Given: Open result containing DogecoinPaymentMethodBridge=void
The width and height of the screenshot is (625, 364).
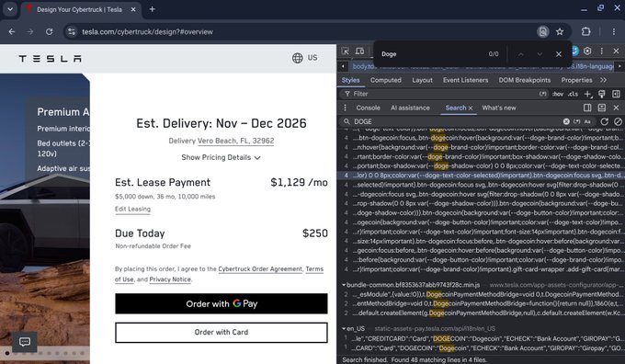Looking at the screenshot, I should click(x=481, y=294).
